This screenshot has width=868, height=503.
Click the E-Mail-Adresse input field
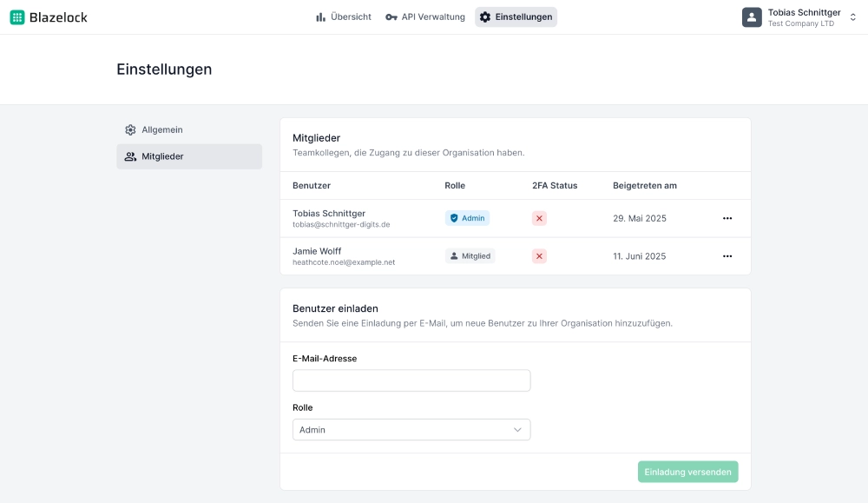[411, 380]
